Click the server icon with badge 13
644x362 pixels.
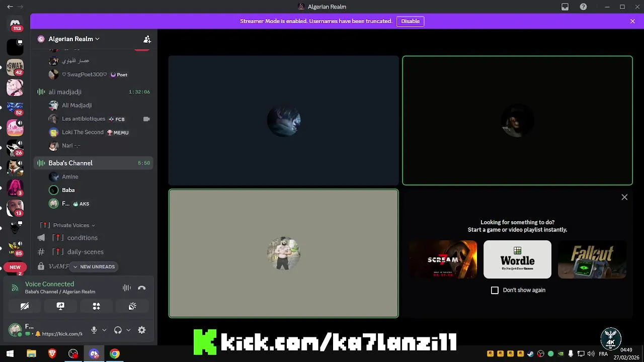coord(15,208)
